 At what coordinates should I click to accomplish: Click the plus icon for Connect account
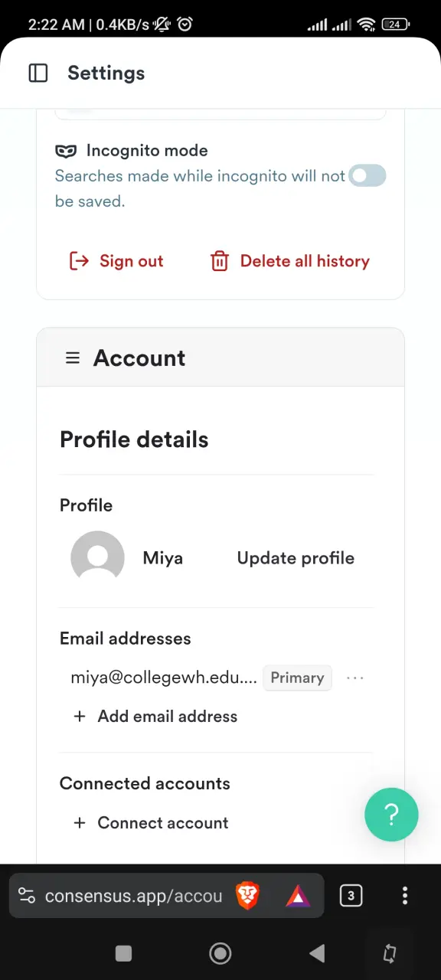click(x=80, y=823)
